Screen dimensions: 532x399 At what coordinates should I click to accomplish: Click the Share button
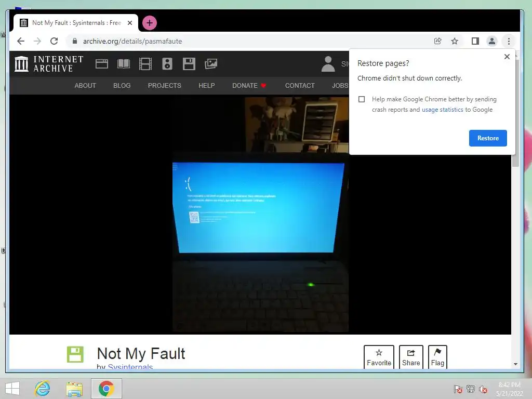pos(411,356)
